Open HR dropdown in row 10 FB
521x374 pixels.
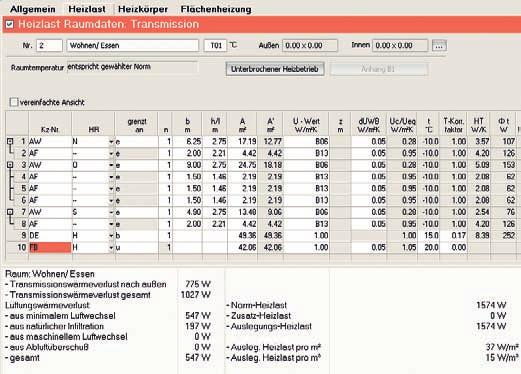(x=111, y=247)
